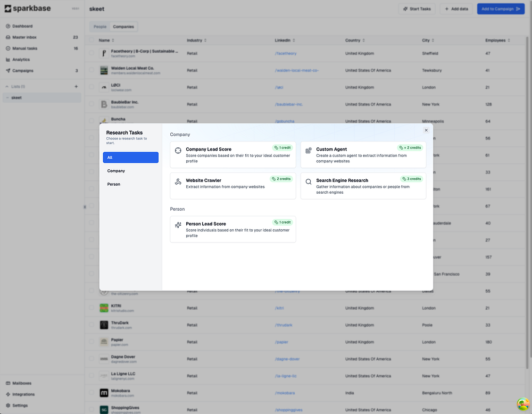Click the Custom Agent blocks icon
Image resolution: width=532 pixels, height=414 pixels.
pos(308,151)
